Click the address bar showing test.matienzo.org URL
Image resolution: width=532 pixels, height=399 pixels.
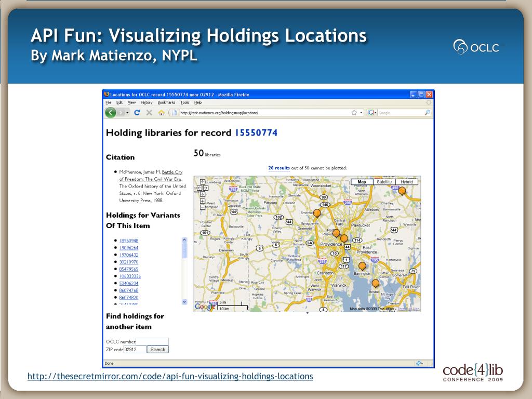pyautogui.click(x=264, y=113)
